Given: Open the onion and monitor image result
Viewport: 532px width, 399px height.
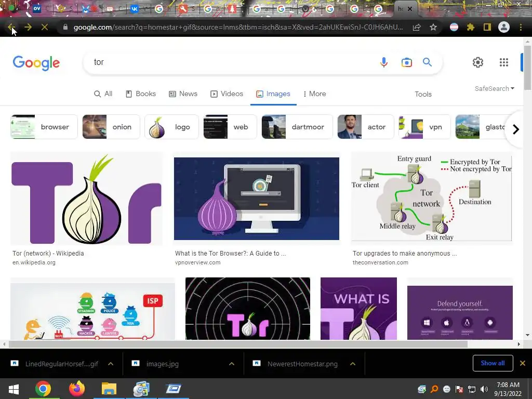Looking at the screenshot, I should [257, 198].
